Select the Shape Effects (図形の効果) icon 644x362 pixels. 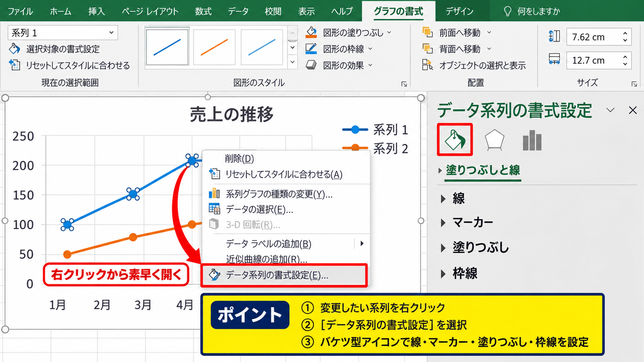(x=311, y=65)
